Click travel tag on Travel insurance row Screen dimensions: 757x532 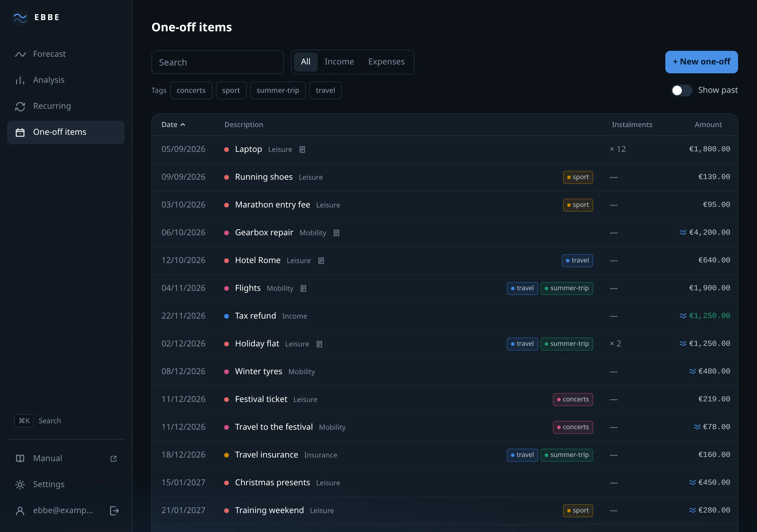tap(522, 455)
